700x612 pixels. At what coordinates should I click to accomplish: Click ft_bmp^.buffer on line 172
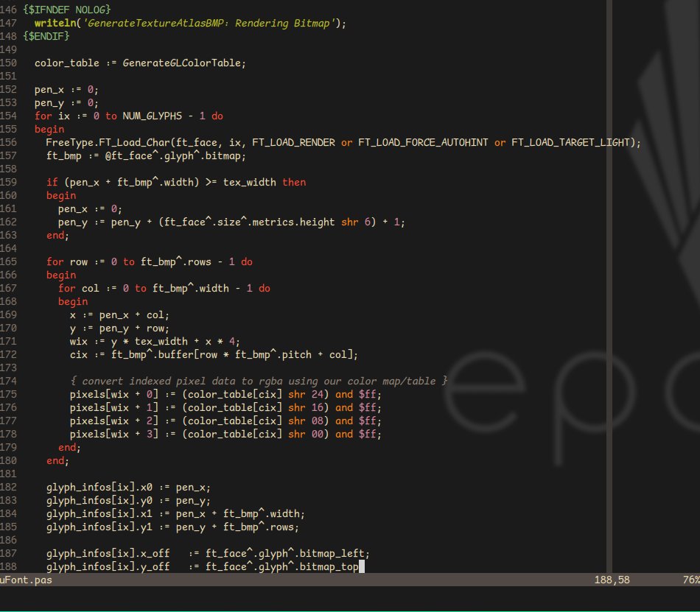[x=153, y=355]
